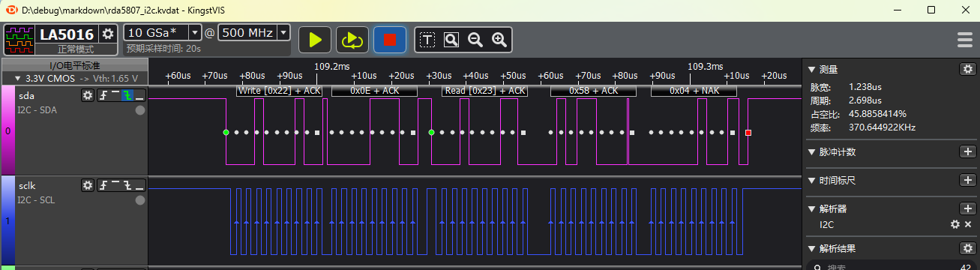Click the 109.2ms timeline marker

[332, 66]
